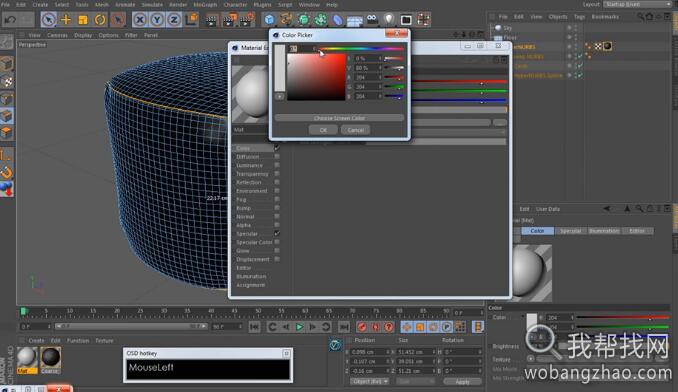The image size is (678, 392).
Task: Enable the Luminance channel checkbox
Action: pos(277,165)
